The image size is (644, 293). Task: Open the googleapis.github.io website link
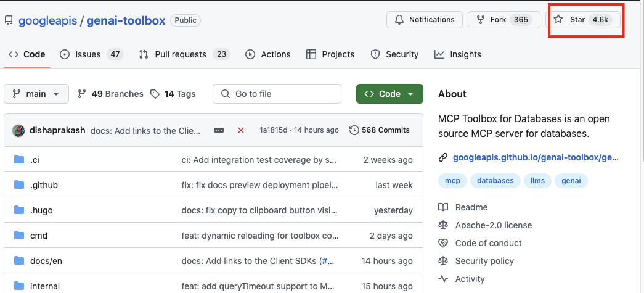536,158
